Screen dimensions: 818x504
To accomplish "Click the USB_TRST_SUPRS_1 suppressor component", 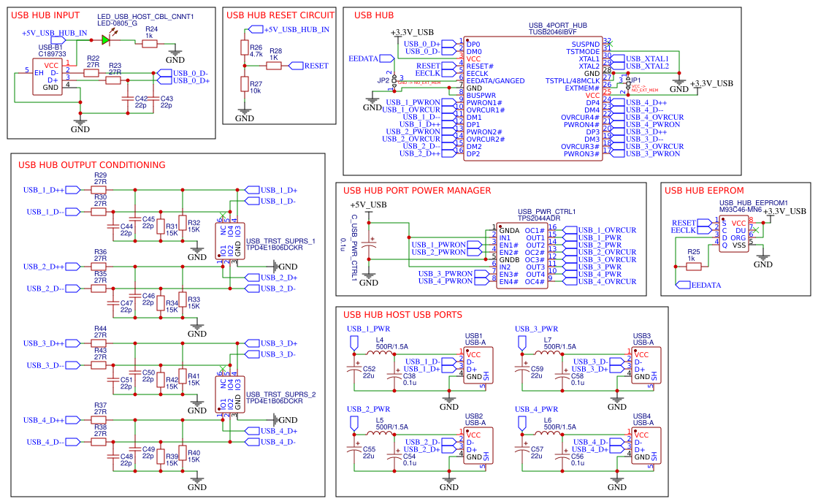I will (x=230, y=240).
